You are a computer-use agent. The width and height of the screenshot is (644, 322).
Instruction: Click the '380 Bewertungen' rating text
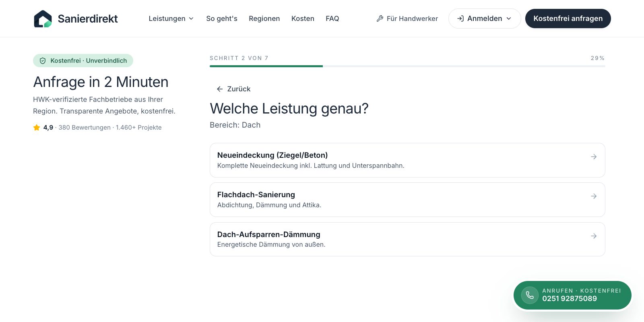coord(85,128)
